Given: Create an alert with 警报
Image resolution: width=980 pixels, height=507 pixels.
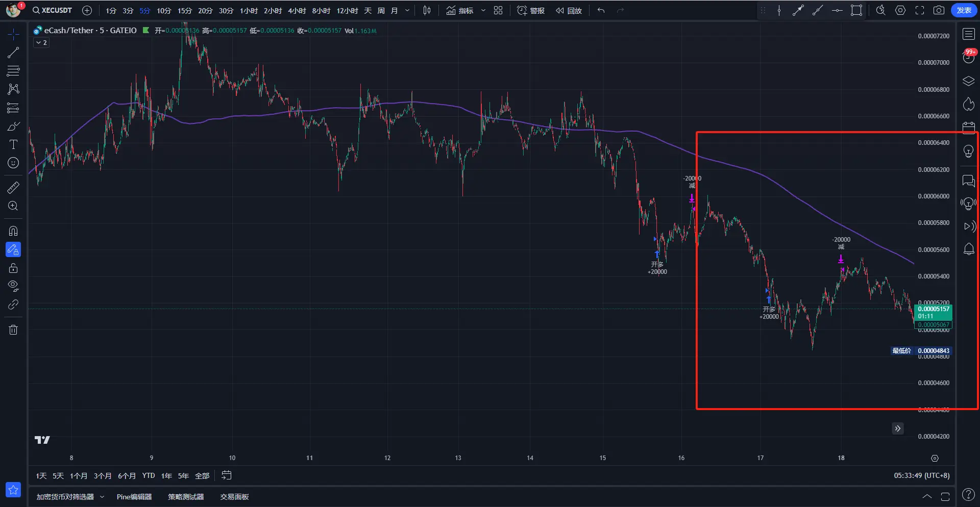Looking at the screenshot, I should [531, 11].
